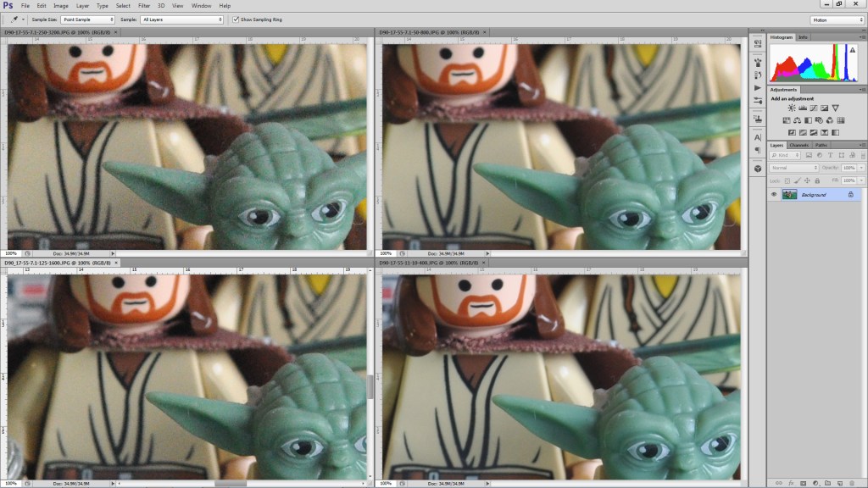The image size is (868, 488).
Task: Open the Normal blend mode dropdown
Action: pyautogui.click(x=793, y=168)
